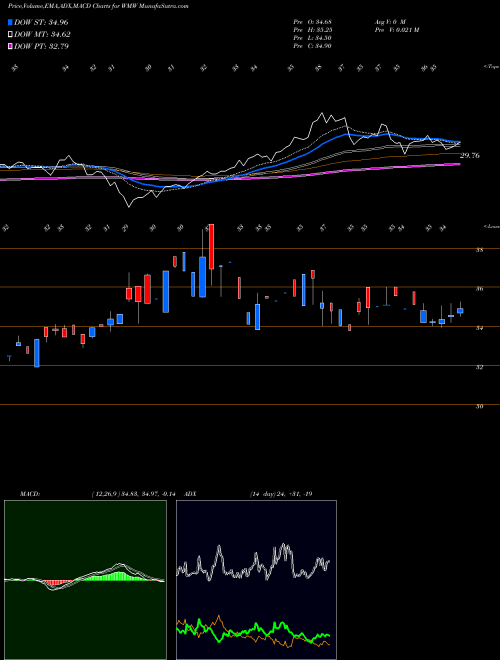Click the 32 price axis label

pos(479,367)
